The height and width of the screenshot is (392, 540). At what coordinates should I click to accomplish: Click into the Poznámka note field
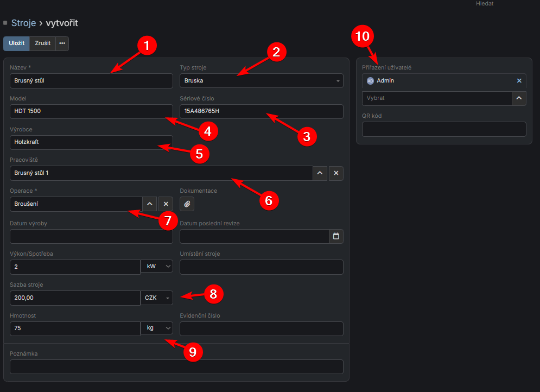point(176,366)
